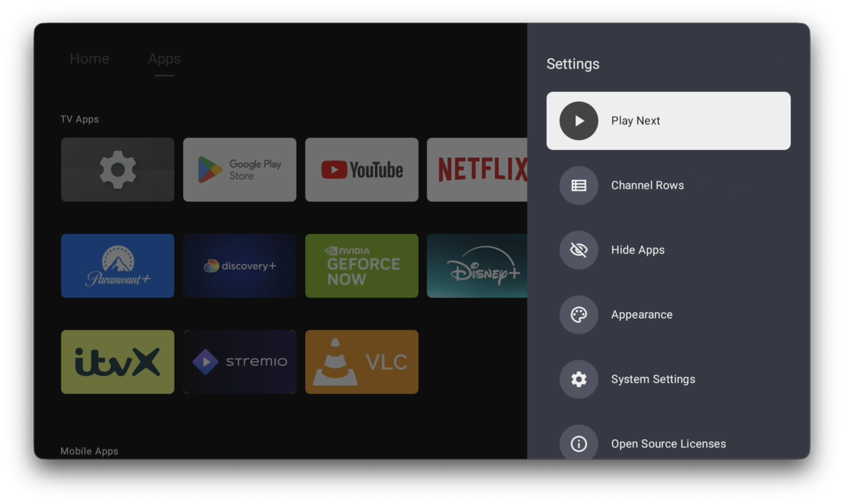Start NVIDIA GeForce NOW
844x504 pixels.
pyautogui.click(x=362, y=266)
